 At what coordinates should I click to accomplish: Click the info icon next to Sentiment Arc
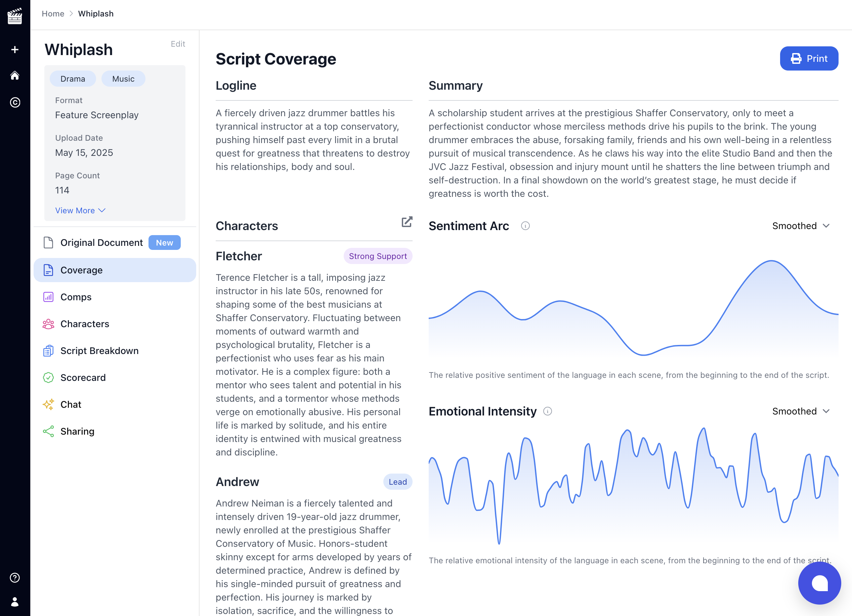coord(525,226)
